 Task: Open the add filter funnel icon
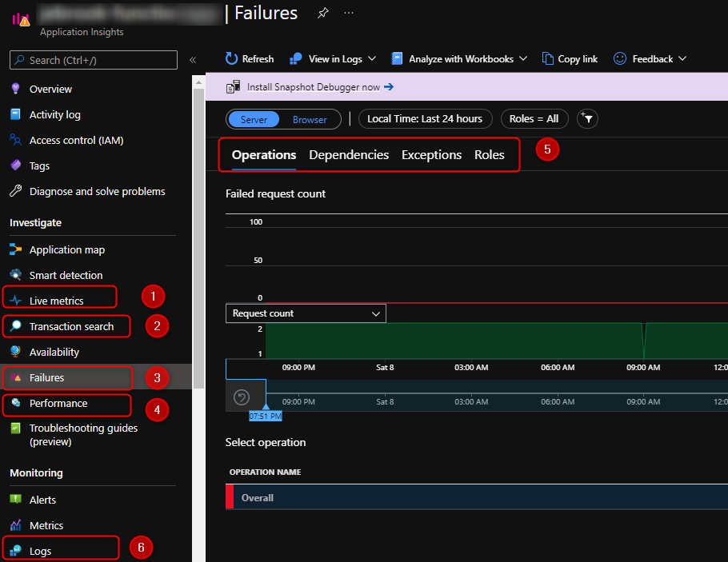(587, 119)
